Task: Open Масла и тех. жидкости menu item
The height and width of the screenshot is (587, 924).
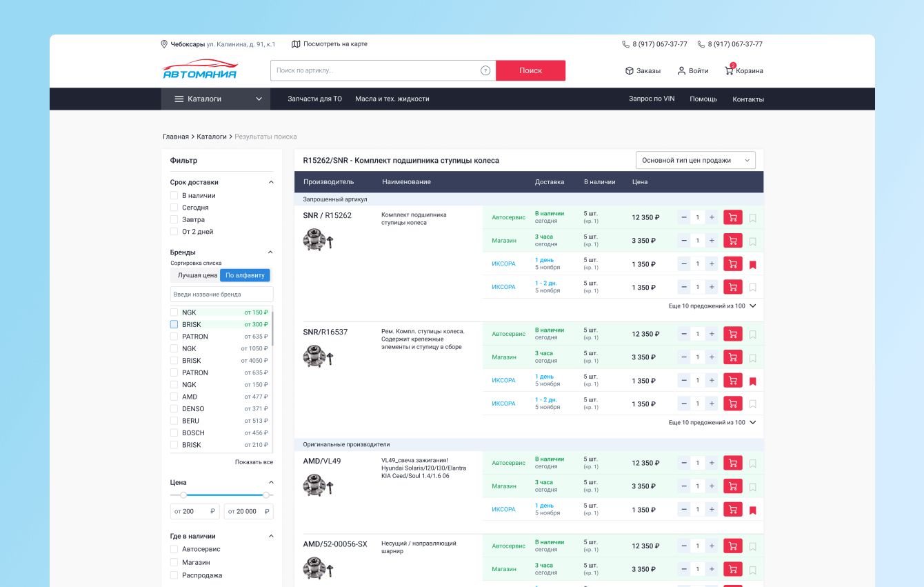Action: [x=392, y=99]
